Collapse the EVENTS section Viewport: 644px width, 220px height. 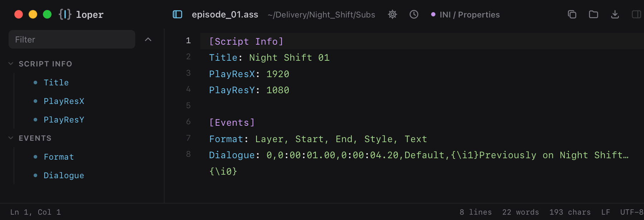[x=11, y=138]
